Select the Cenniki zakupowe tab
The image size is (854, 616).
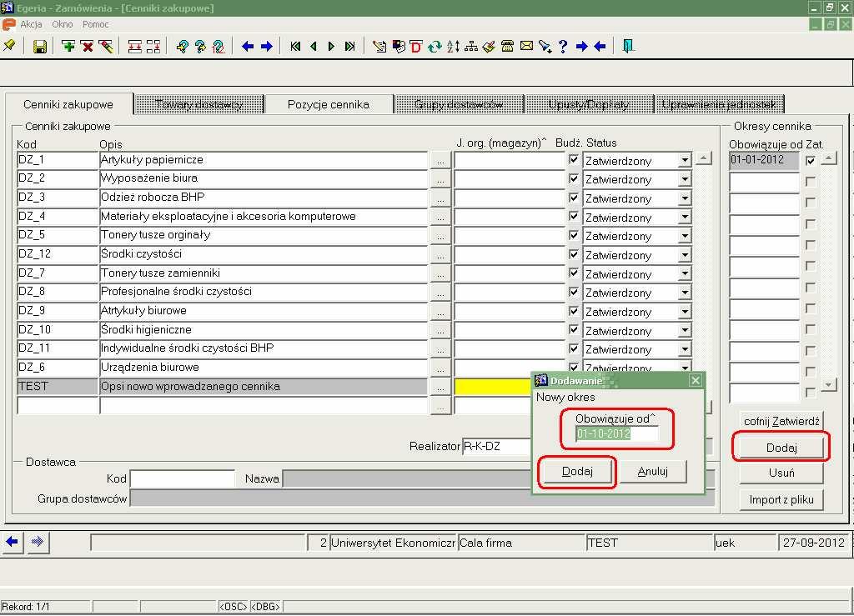coord(68,104)
